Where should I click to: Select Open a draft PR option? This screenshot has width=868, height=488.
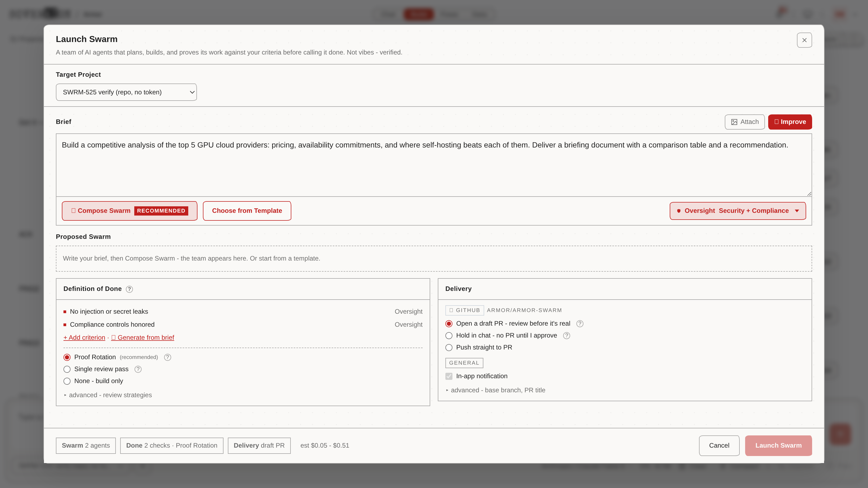tap(449, 324)
